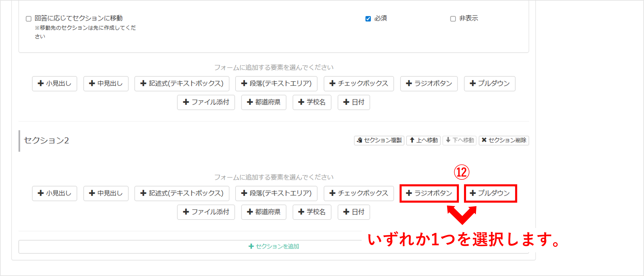Enable 回答に応じてセクションに移動 checkbox
Screen dimensions: 644x276
28,19
